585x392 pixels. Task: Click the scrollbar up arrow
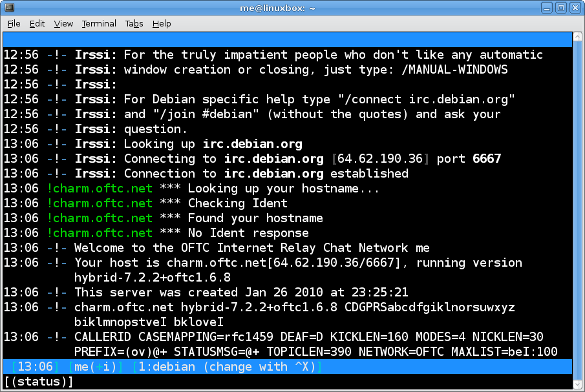(577, 36)
